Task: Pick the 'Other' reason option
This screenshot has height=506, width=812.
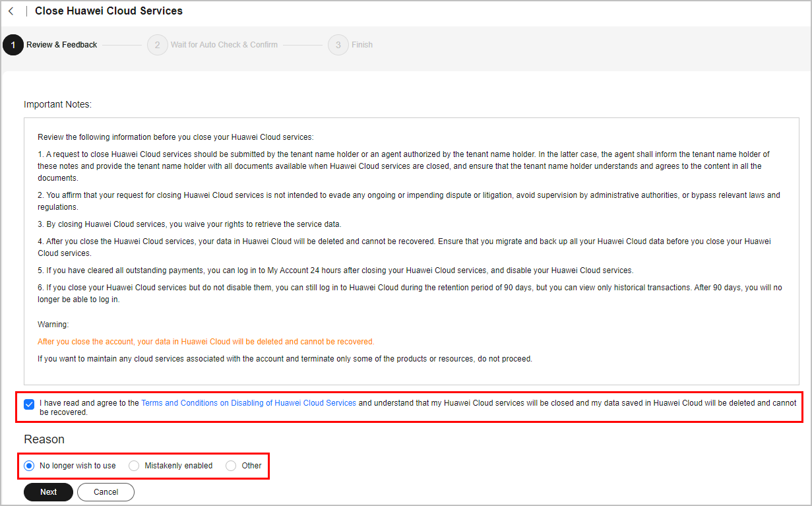Action: (x=244, y=466)
